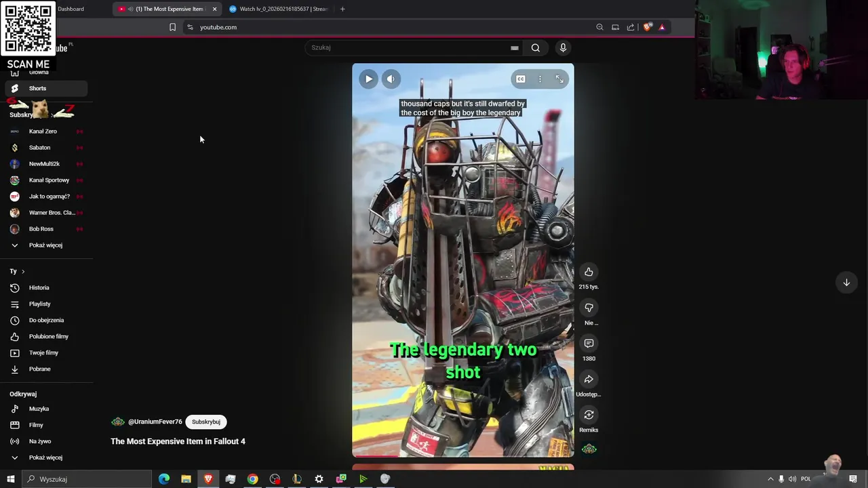Open Jak to ogarnąć? channel
The height and width of the screenshot is (488, 868).
46,197
